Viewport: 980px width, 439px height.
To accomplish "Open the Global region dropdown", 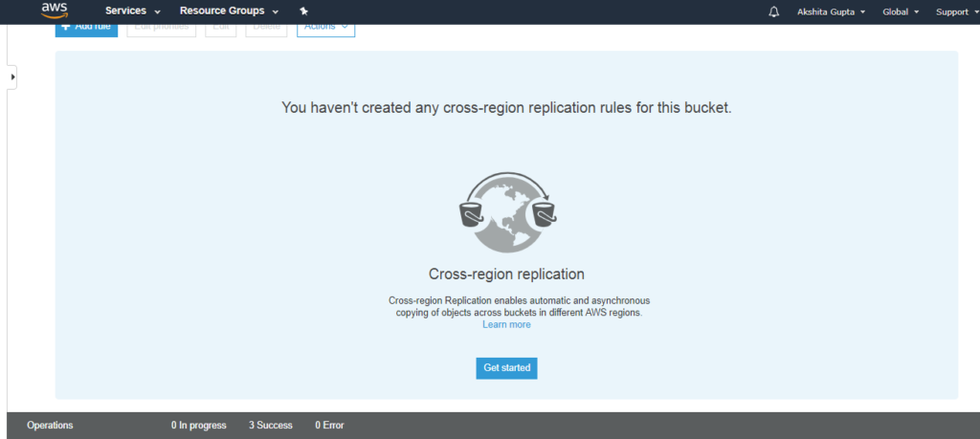I will tap(901, 11).
